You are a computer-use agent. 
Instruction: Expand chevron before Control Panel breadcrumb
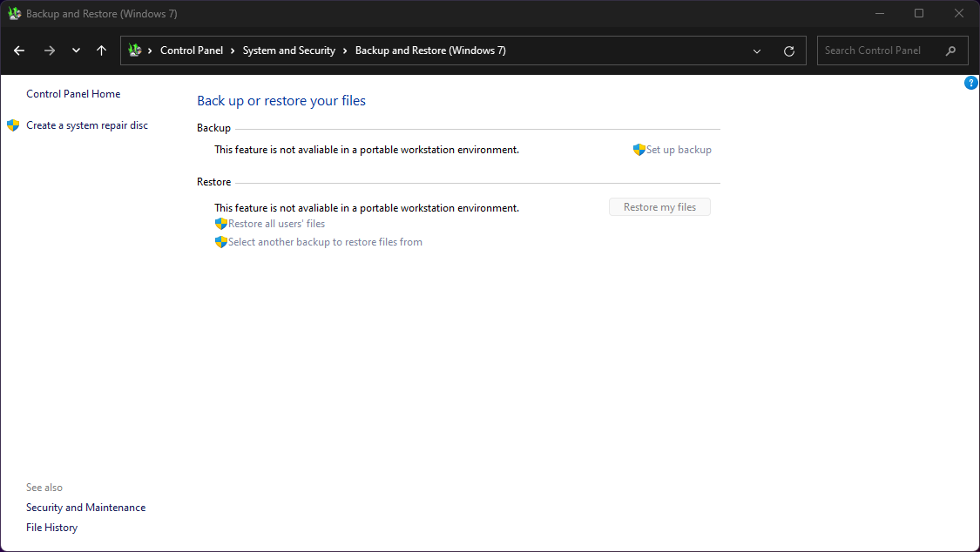click(150, 50)
